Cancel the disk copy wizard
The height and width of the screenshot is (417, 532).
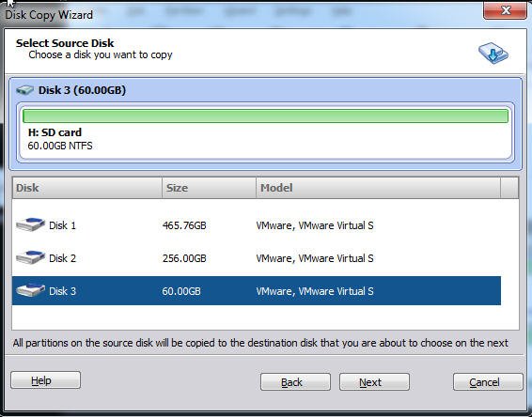(488, 382)
